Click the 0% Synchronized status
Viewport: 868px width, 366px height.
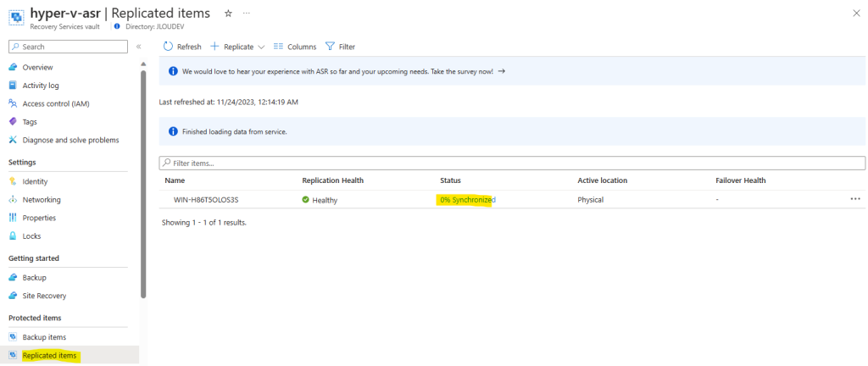click(x=468, y=200)
